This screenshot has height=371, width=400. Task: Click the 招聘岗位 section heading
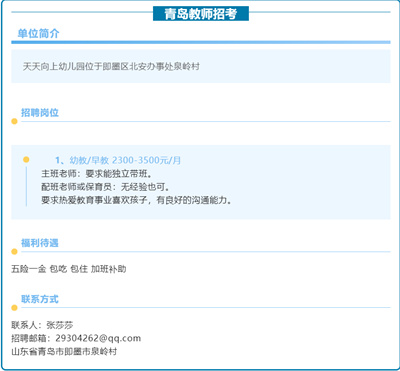pos(40,113)
